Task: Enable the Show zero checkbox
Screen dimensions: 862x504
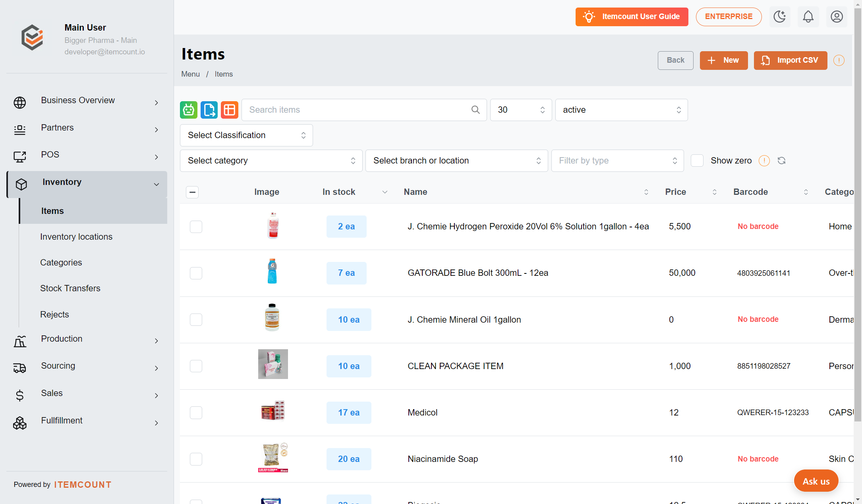Action: point(697,161)
